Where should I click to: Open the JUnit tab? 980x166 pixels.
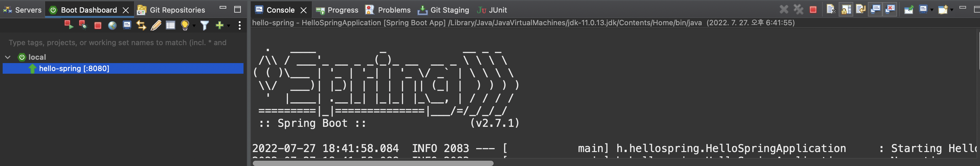492,10
